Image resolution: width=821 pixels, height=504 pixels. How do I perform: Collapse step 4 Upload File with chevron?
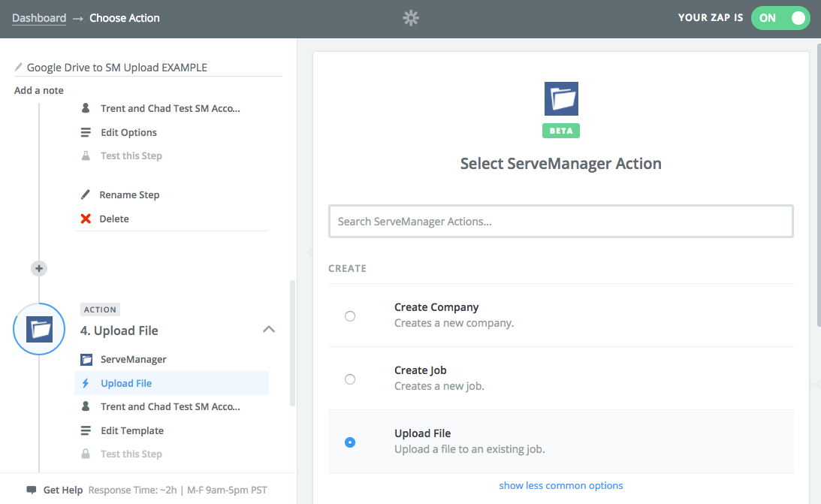tap(269, 329)
